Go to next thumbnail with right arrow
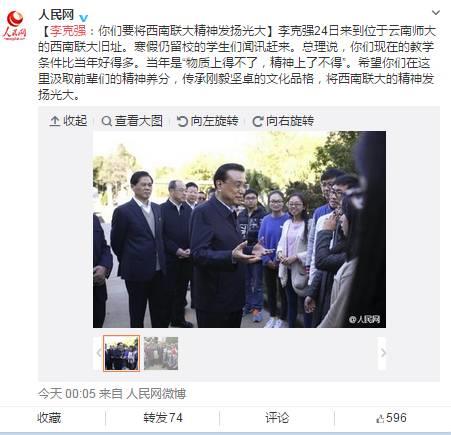The width and height of the screenshot is (451, 435). [383, 353]
